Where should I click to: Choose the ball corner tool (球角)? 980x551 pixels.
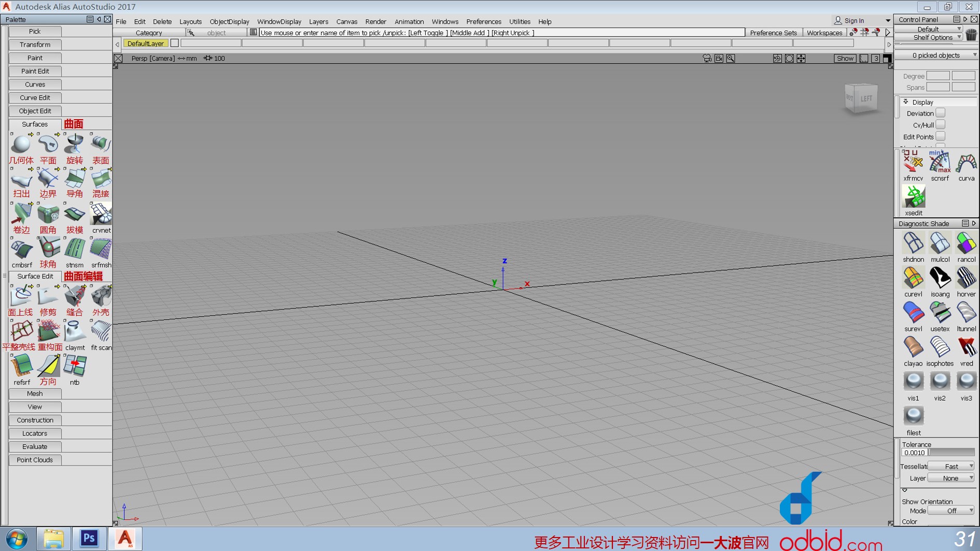pyautogui.click(x=48, y=248)
